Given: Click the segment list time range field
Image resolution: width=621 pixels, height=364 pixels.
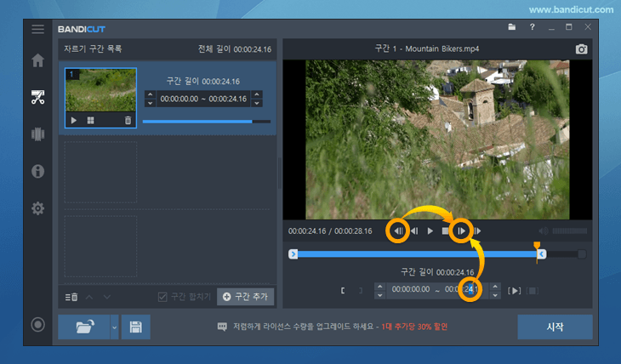Looking at the screenshot, I should (203, 99).
